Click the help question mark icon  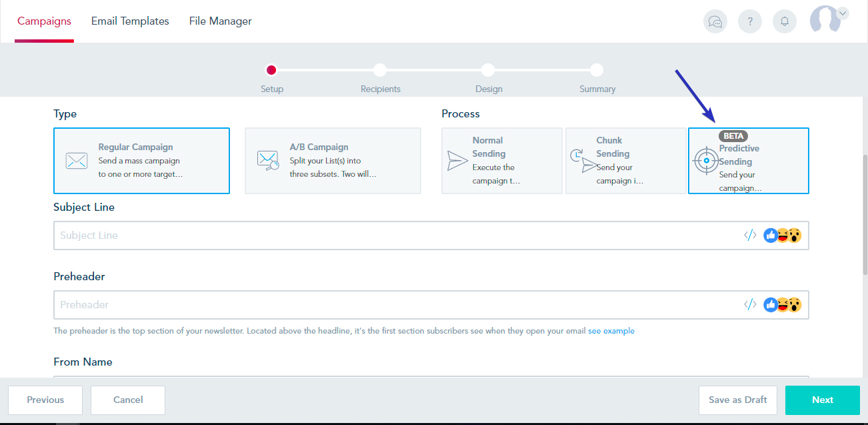(x=750, y=21)
